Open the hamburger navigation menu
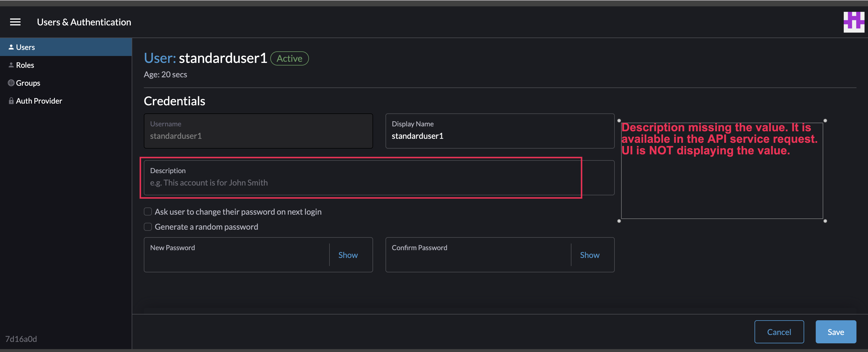Image resolution: width=868 pixels, height=352 pixels. (x=15, y=22)
